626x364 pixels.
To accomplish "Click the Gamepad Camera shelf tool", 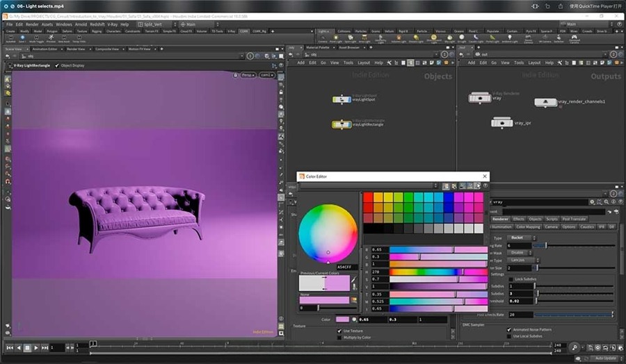I will [574, 39].
